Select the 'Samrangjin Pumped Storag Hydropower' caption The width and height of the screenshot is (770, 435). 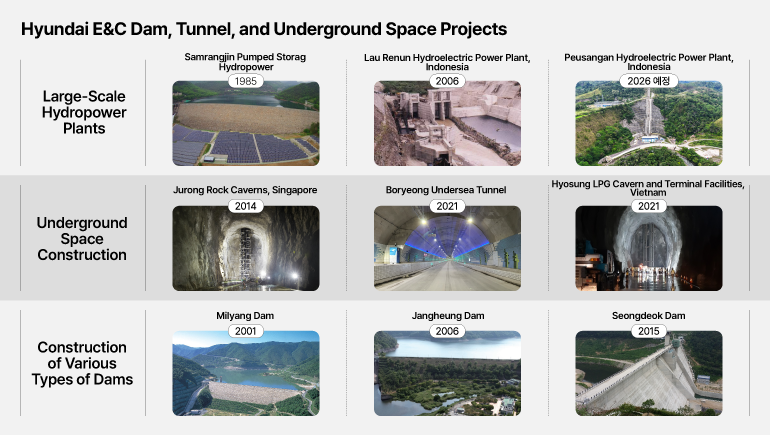pos(245,62)
